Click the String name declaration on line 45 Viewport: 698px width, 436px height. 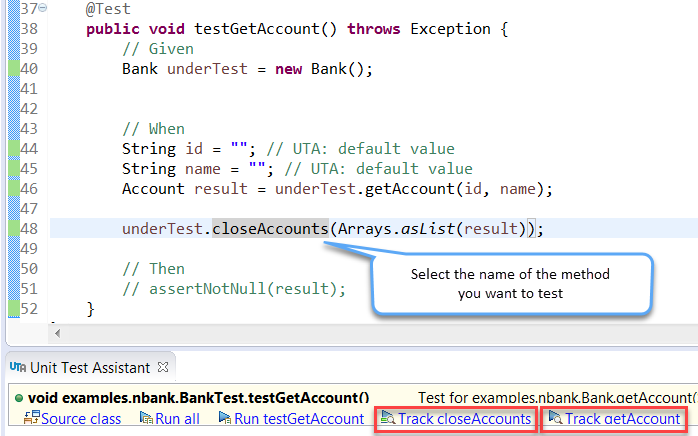pos(198,169)
